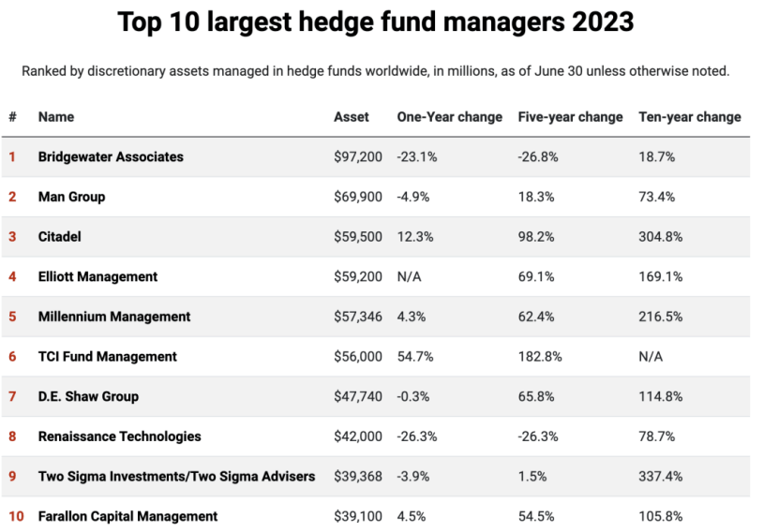Click the "Name" column header
This screenshot has height=532, width=779.
(56, 117)
